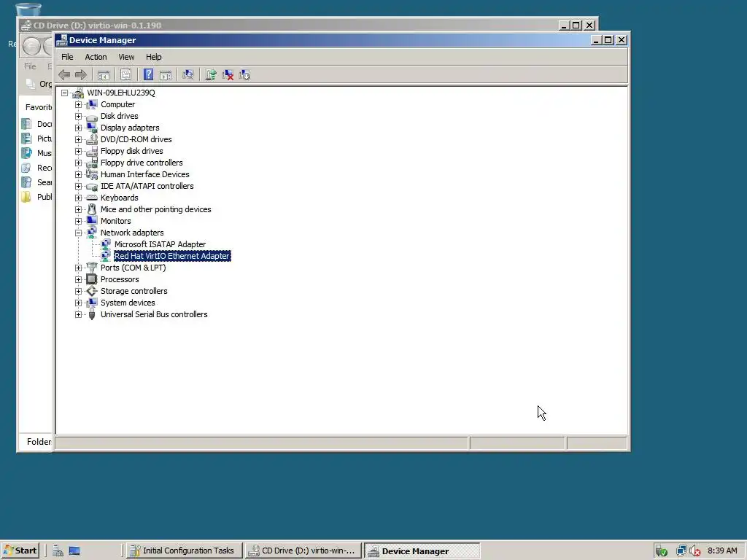Click the Ports (COM & LPT) connector icon
This screenshot has height=560, width=747.
(92, 268)
